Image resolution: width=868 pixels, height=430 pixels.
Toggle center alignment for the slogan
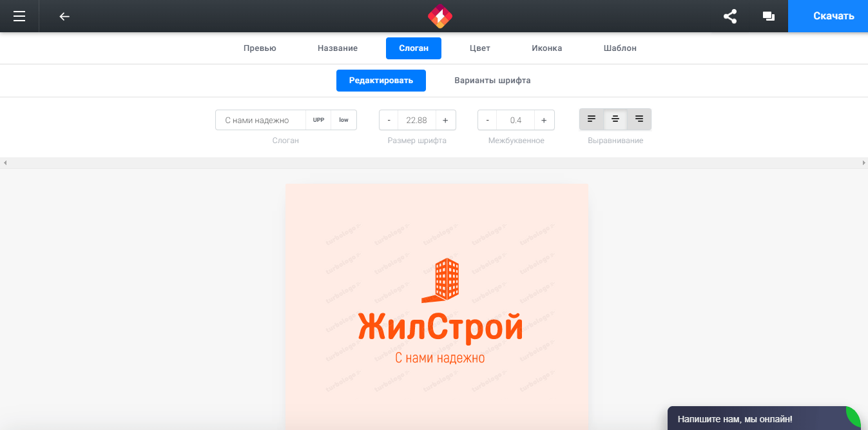pyautogui.click(x=615, y=119)
